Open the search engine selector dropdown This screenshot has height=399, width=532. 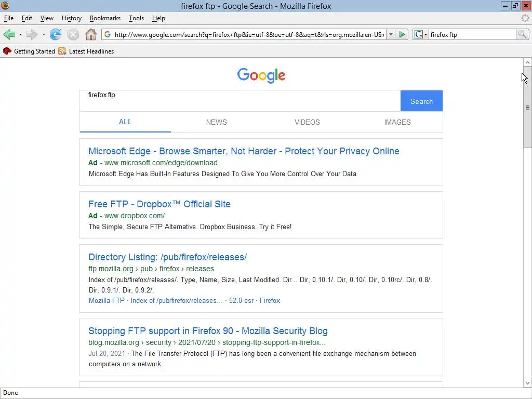(x=421, y=34)
